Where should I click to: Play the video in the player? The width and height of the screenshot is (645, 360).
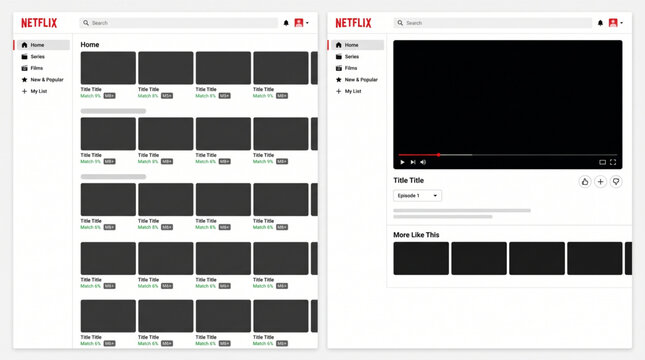coord(402,162)
